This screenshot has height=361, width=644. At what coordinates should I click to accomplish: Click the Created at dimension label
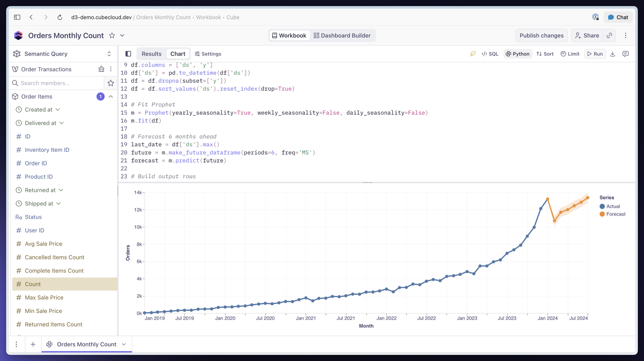coord(39,110)
